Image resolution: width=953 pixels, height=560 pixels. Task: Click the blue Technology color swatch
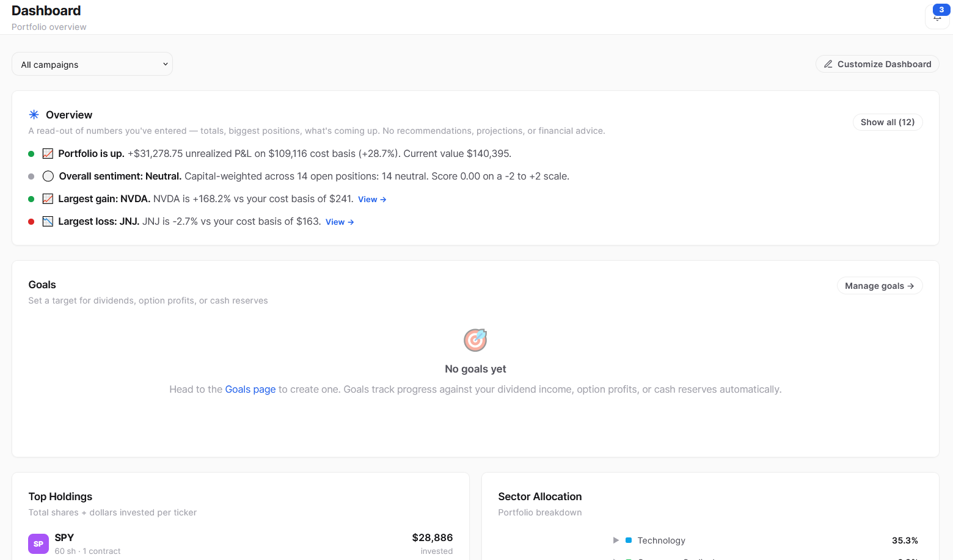[629, 540]
